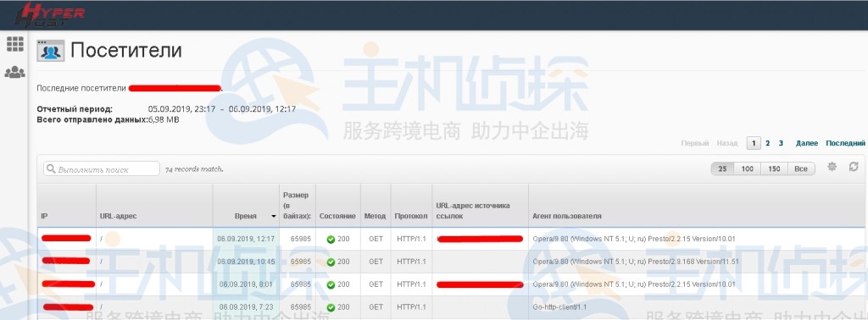
Task: Open table settings gear icon
Action: 832,167
